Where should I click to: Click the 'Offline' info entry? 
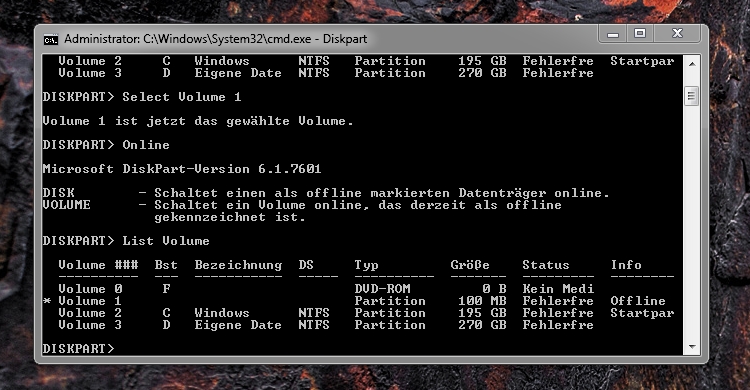638,301
